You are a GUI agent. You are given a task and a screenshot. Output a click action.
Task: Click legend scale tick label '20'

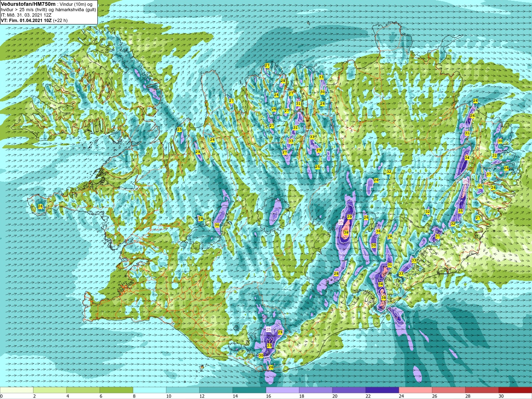click(335, 396)
